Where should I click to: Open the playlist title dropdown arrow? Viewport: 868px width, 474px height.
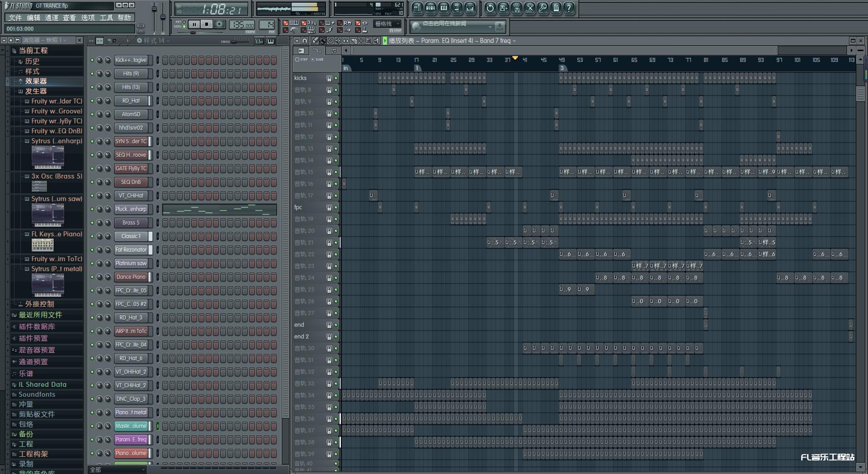point(514,41)
